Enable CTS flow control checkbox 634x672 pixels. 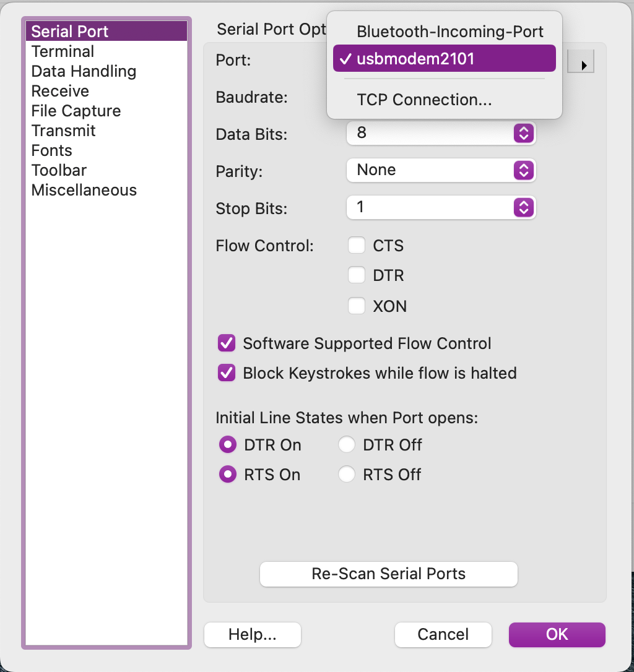click(x=357, y=245)
